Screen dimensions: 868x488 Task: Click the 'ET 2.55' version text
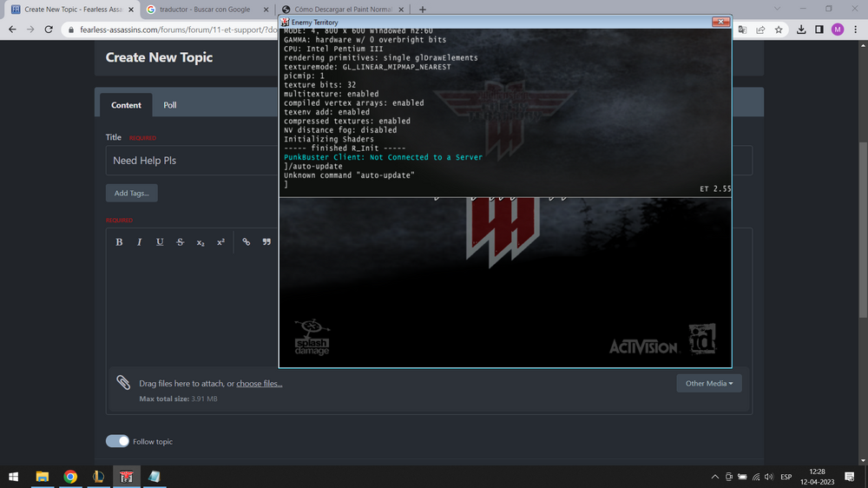point(715,189)
